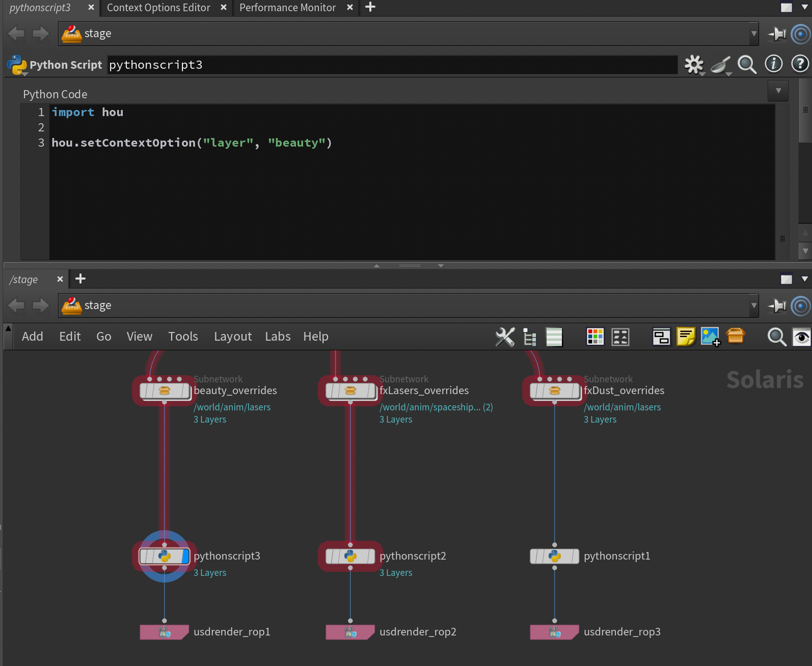This screenshot has width=812, height=666.
Task: Open the color palette grid icon
Action: pos(595,337)
